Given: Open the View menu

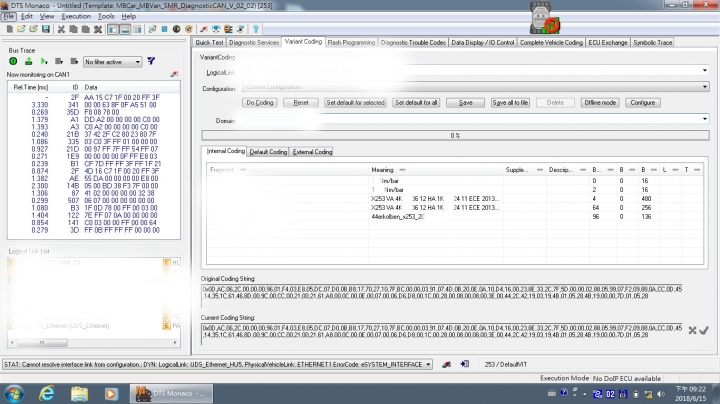Looking at the screenshot, I should coord(47,17).
